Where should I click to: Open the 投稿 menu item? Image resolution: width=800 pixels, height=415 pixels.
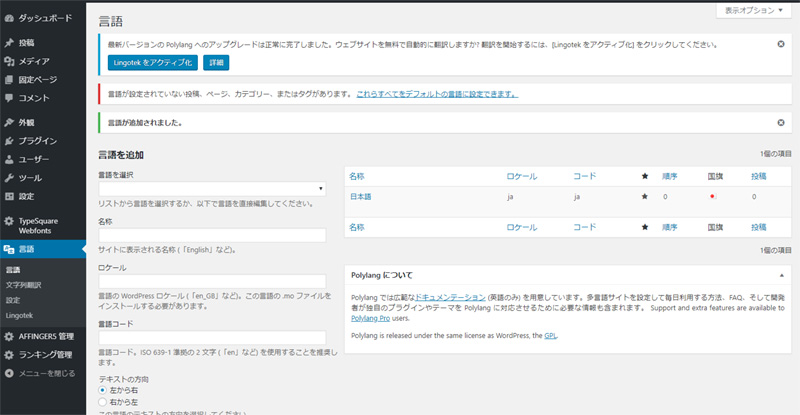point(27,43)
